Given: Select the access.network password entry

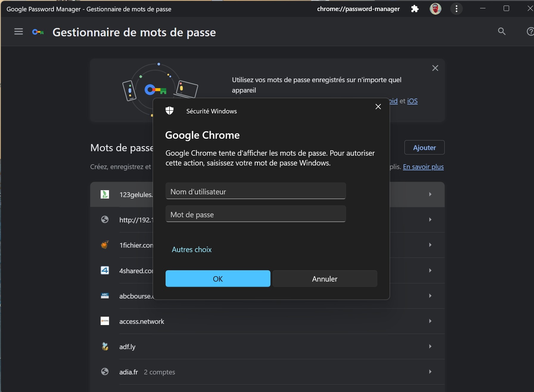Looking at the screenshot, I should point(267,321).
